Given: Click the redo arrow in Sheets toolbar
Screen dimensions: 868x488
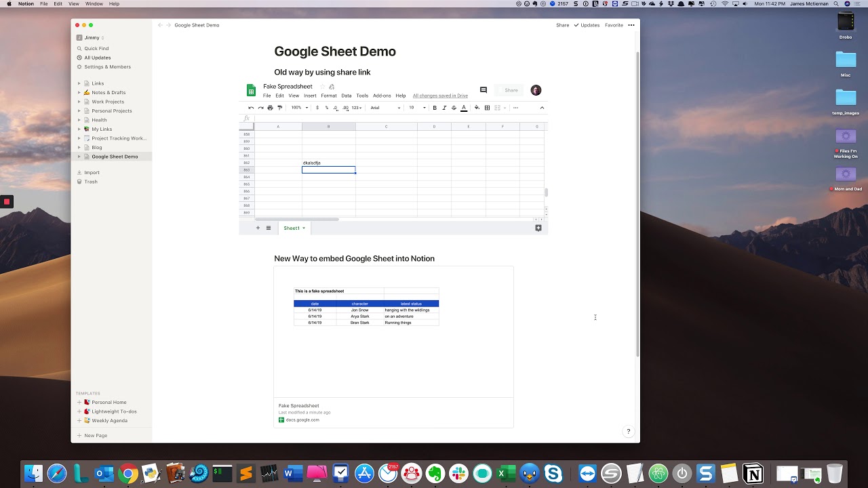Looking at the screenshot, I should [x=260, y=108].
